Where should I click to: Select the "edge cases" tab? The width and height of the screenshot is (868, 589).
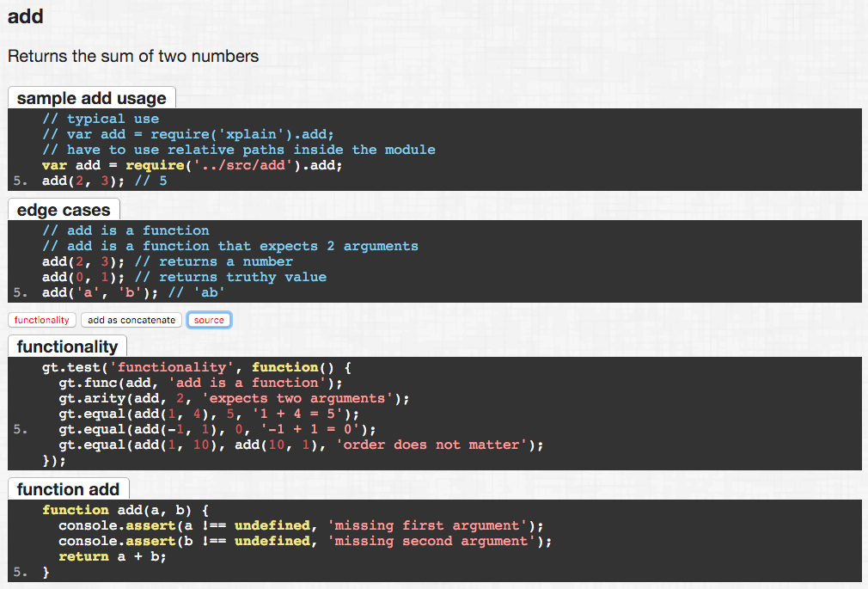[x=63, y=209]
